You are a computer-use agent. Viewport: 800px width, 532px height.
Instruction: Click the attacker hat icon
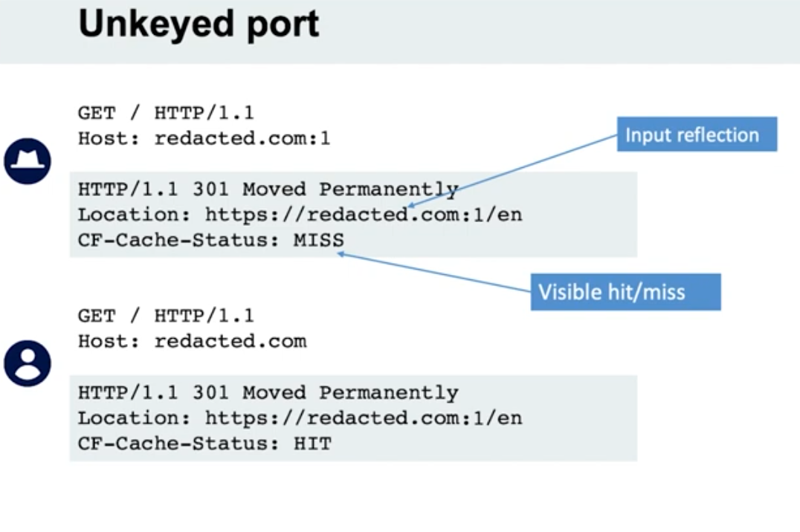(28, 160)
